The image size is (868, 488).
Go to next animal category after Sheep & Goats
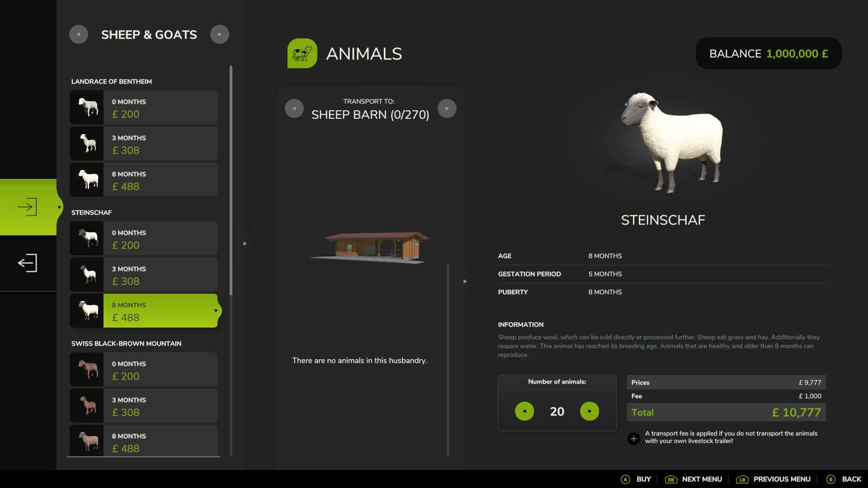tap(220, 34)
